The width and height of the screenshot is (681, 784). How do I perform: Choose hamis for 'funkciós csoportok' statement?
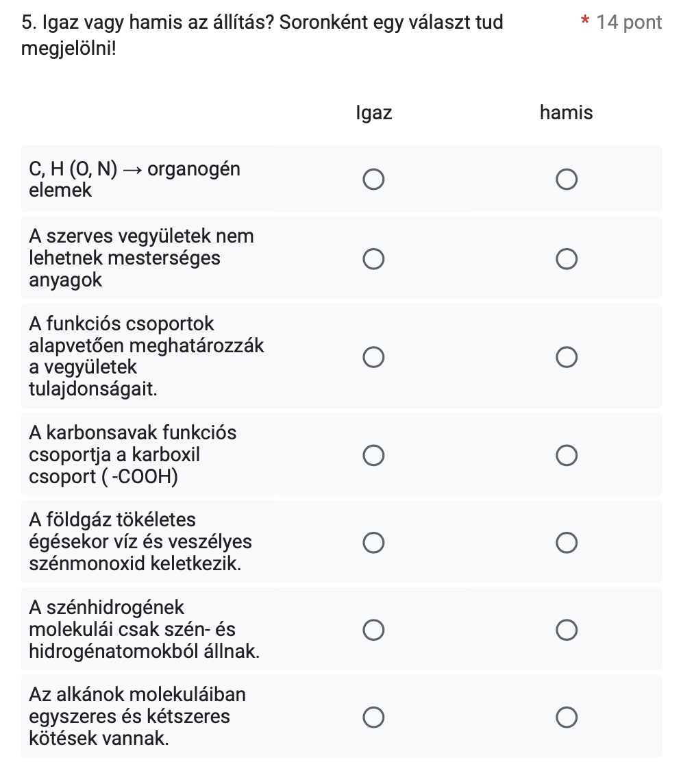tap(567, 357)
